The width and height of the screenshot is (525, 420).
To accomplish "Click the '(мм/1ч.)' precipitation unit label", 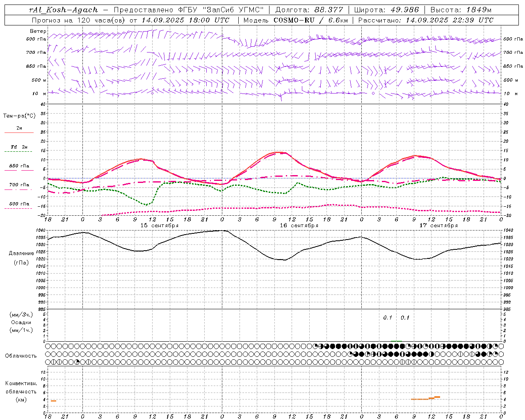I will [x=21, y=330].
